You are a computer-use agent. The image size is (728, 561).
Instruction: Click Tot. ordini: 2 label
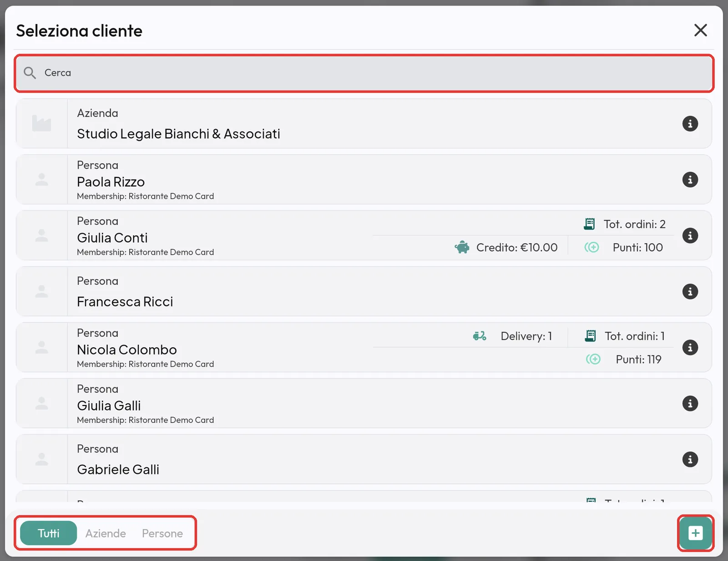[x=634, y=224]
